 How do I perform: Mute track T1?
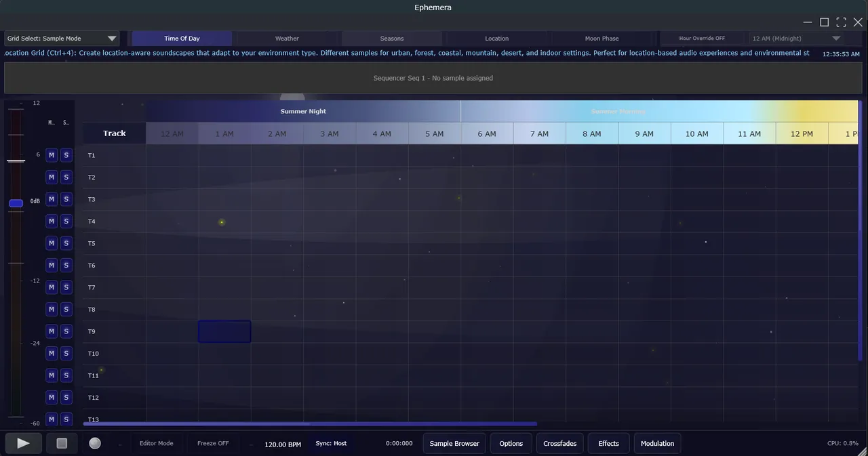(52, 155)
